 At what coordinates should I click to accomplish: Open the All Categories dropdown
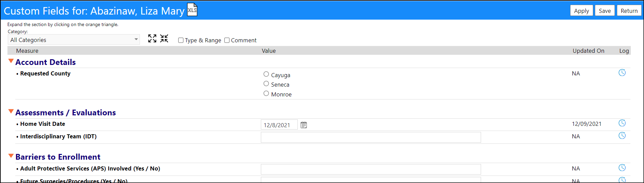74,40
